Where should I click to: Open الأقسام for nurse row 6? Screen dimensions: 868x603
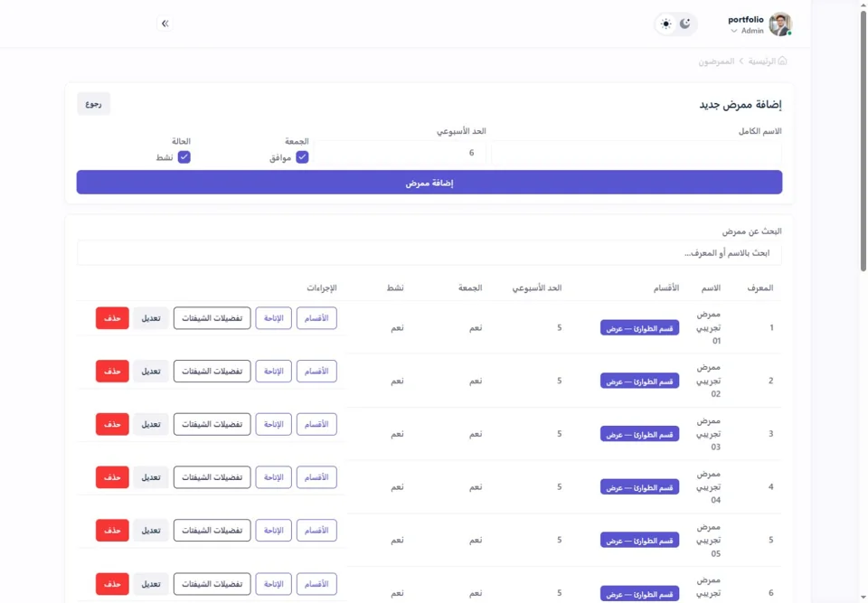316,584
